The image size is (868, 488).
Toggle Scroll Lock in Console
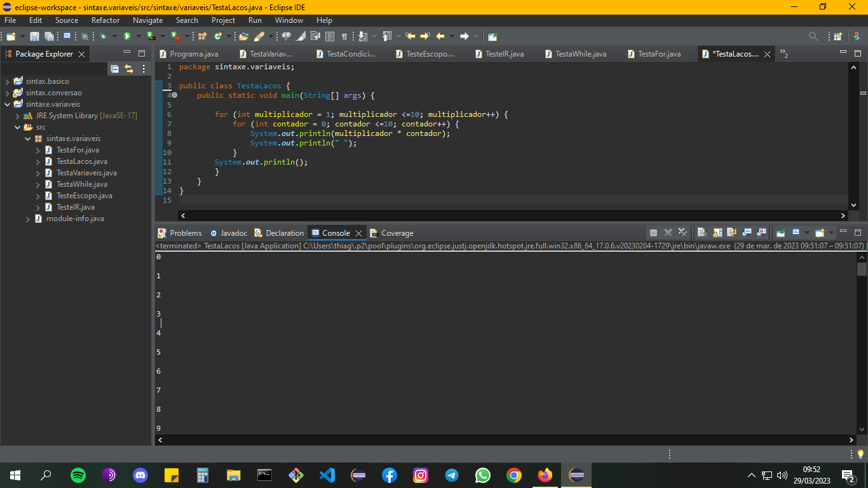pyautogui.click(x=717, y=233)
